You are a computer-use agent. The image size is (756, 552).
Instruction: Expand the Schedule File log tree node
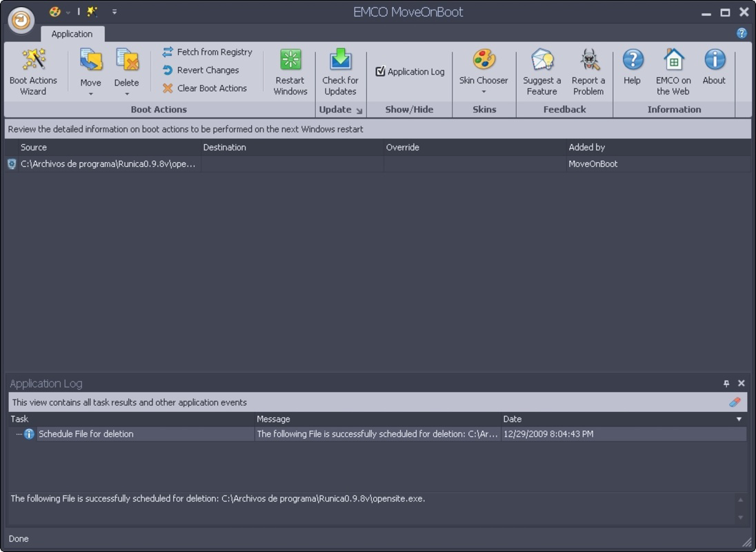click(x=19, y=435)
